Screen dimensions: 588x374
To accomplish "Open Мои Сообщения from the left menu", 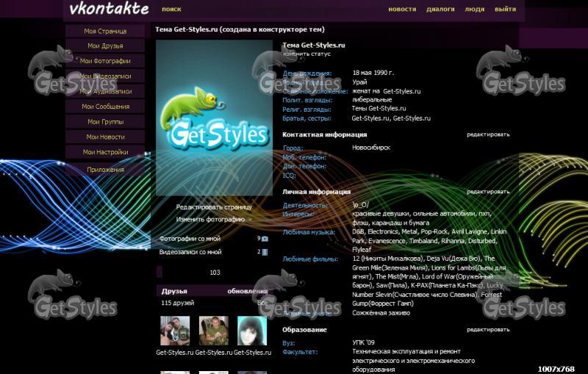I will [105, 107].
